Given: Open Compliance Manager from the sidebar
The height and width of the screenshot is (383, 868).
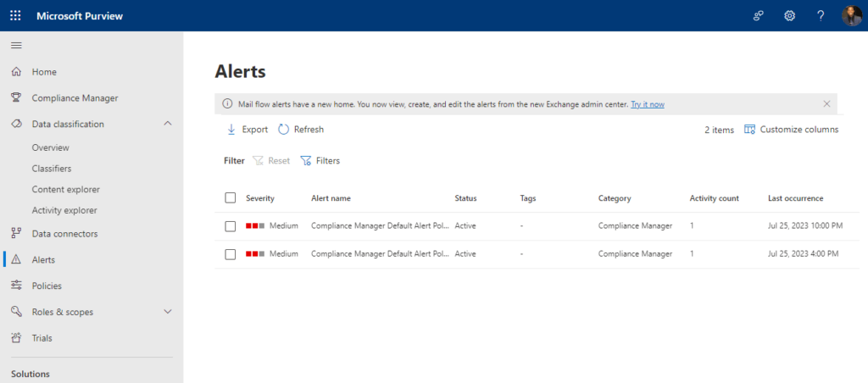Looking at the screenshot, I should point(75,98).
